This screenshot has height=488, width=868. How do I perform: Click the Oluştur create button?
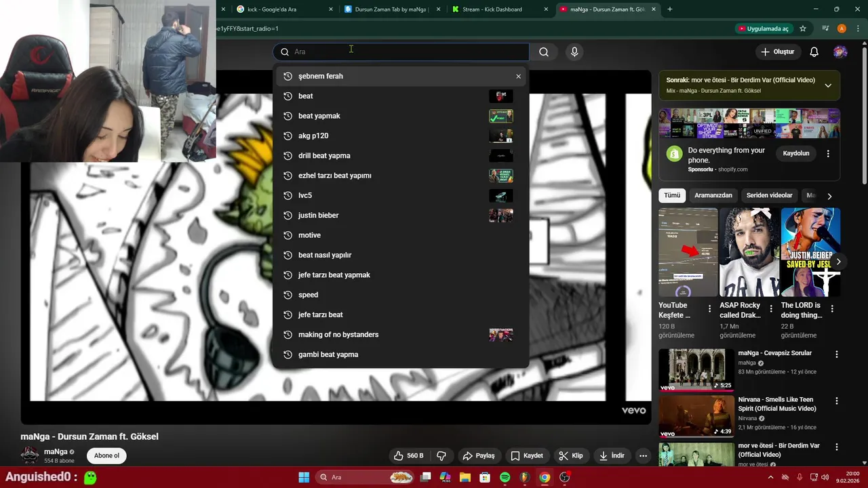[x=777, y=52]
